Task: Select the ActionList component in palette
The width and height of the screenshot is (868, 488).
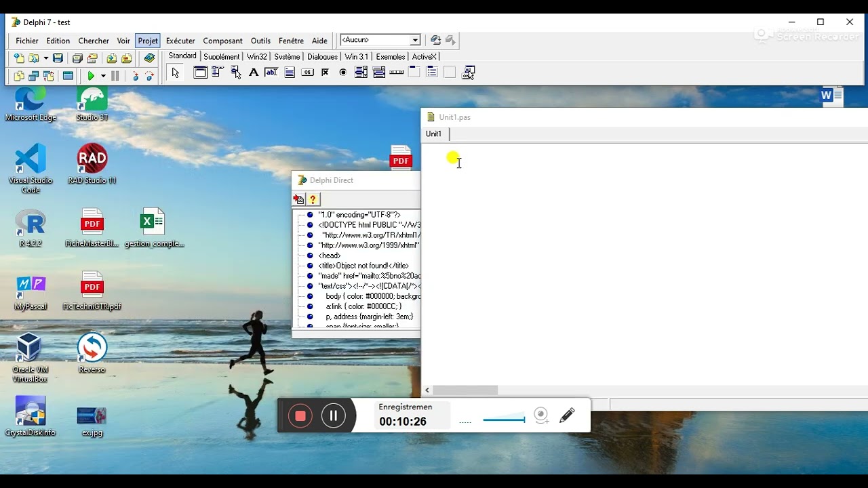Action: tap(468, 73)
